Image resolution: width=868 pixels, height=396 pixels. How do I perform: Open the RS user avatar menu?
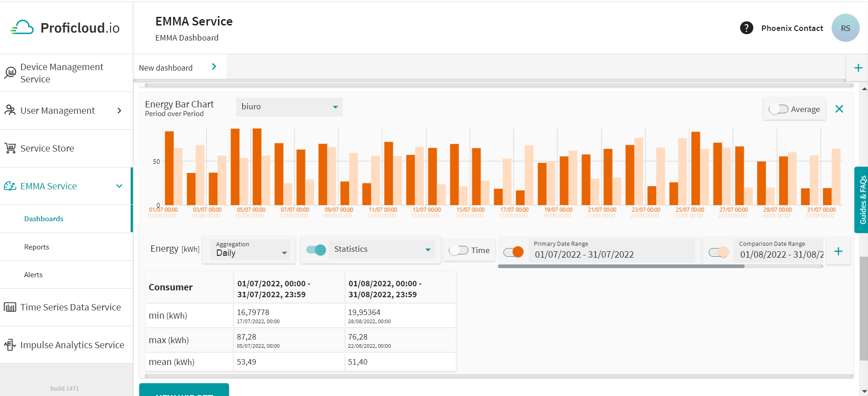pos(845,28)
